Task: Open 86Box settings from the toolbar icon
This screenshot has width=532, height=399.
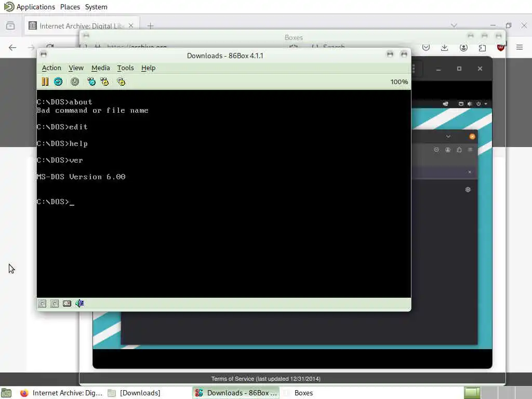Action: (121, 82)
